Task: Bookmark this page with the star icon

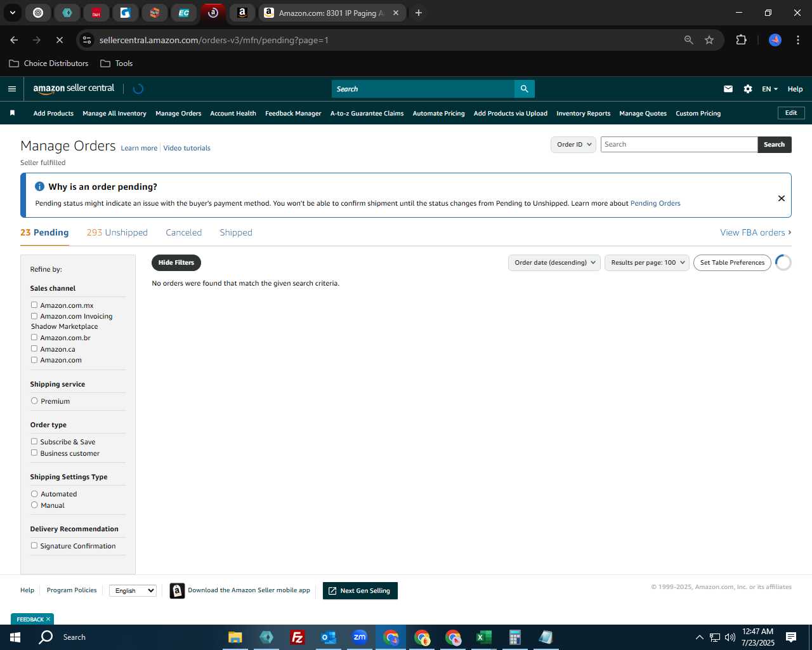Action: click(x=709, y=40)
